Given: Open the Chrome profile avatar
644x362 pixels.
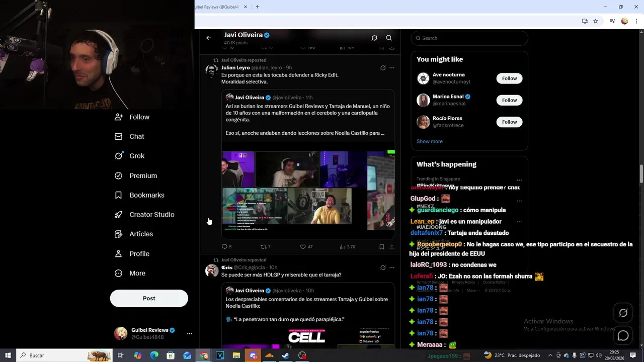Looking at the screenshot, I should click(624, 21).
